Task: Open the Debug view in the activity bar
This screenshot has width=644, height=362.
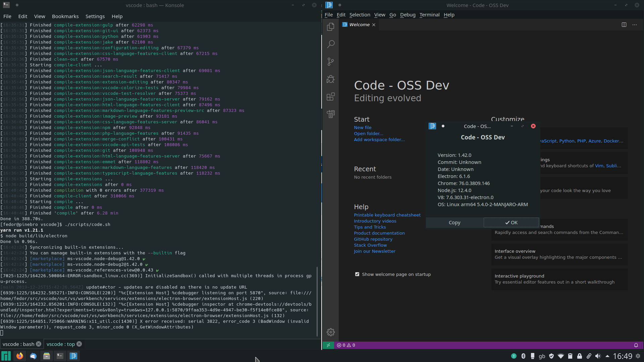Action: 330,79
